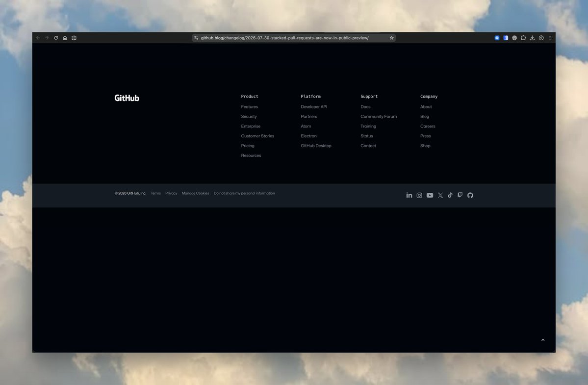
Task: Click the Support column heading
Action: tap(369, 96)
